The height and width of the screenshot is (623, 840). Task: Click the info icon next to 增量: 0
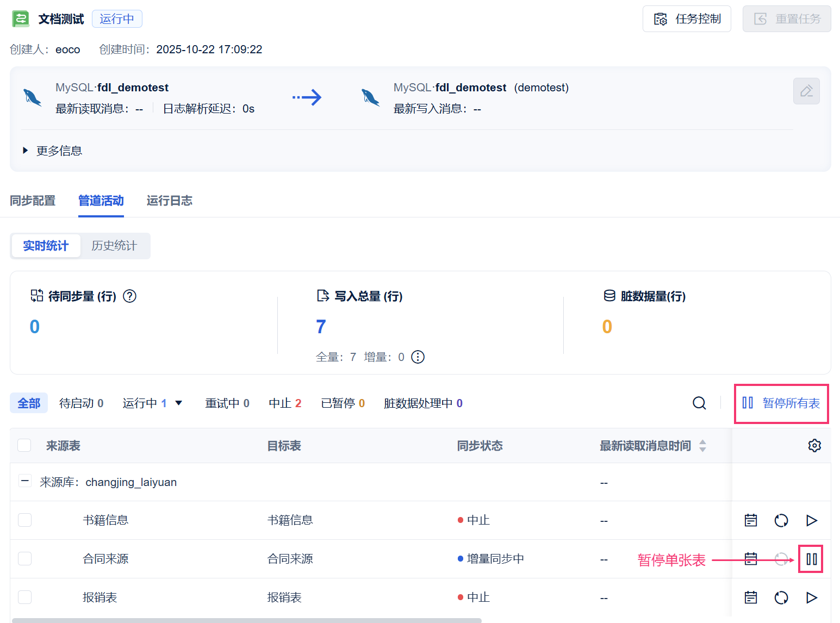pyautogui.click(x=418, y=357)
